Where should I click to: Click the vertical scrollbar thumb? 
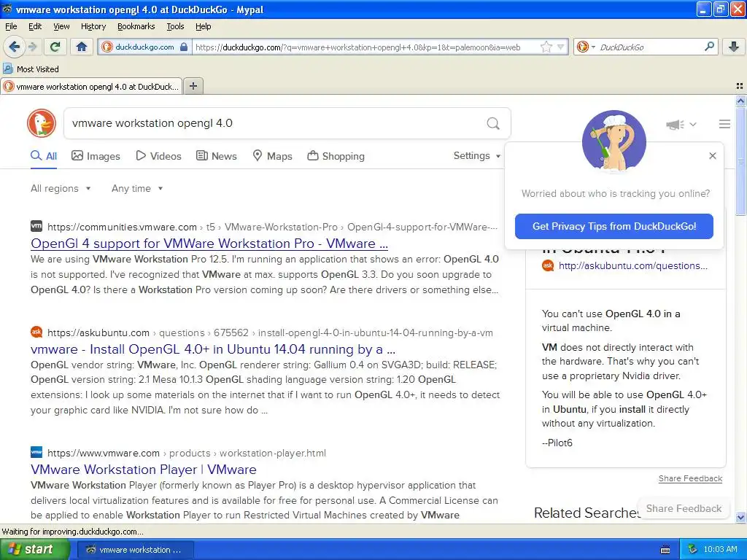tap(740, 161)
